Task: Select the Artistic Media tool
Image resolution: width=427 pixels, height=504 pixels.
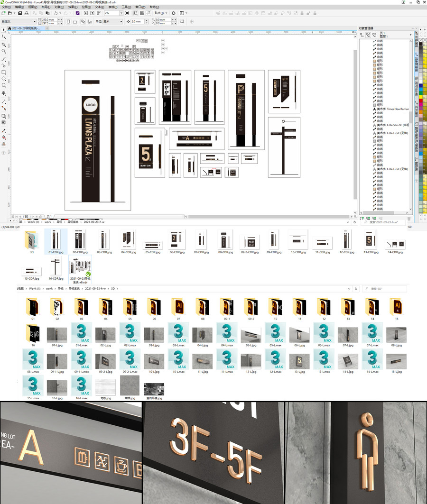Action: point(3,65)
